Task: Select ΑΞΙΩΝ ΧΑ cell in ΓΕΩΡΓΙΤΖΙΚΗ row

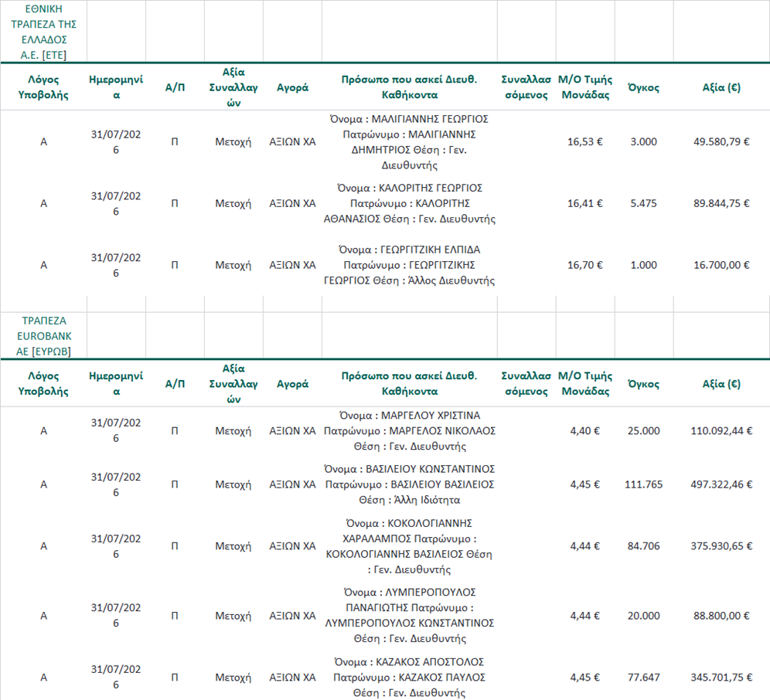Action: 293,265
